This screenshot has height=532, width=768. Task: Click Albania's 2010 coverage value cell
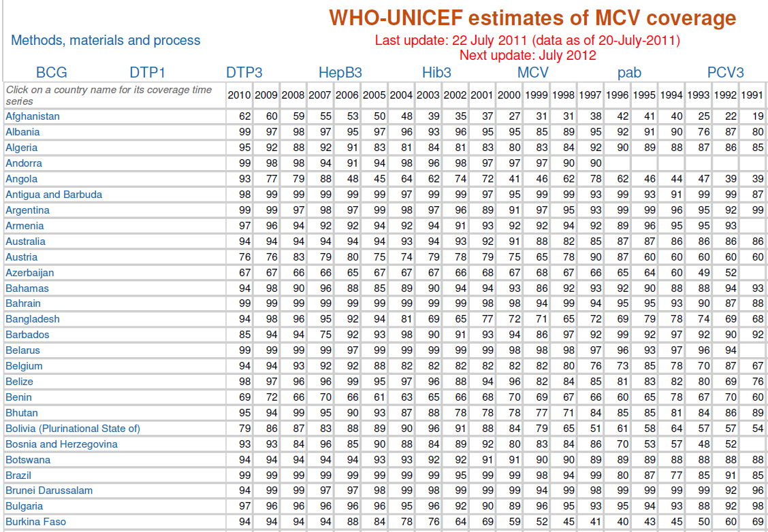tap(239, 132)
